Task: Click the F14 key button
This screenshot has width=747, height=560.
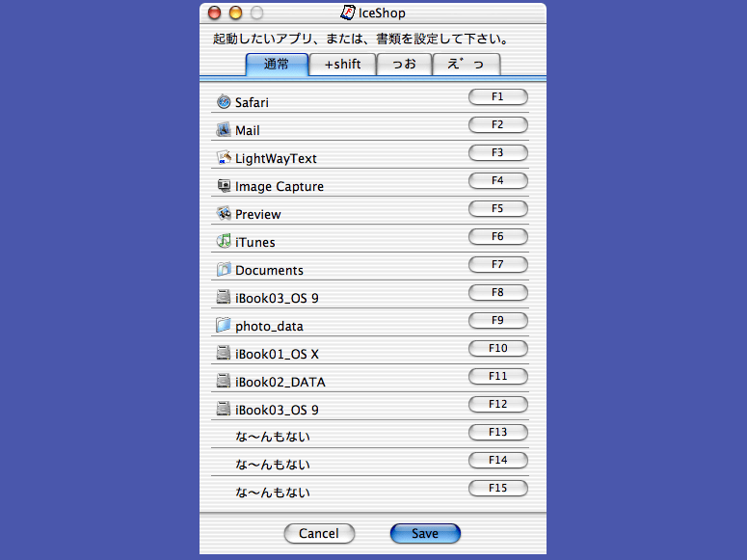Action: [498, 461]
